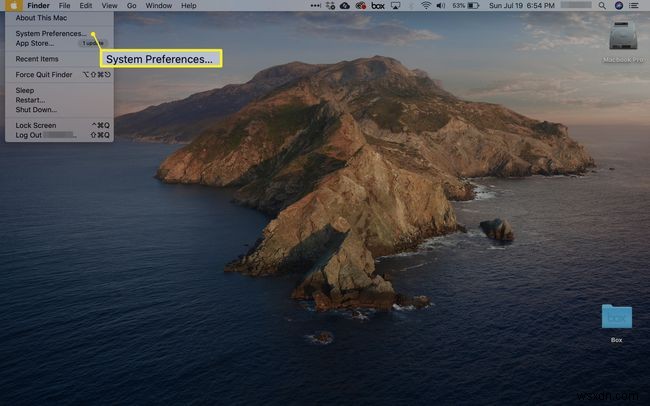Viewport: 650px width, 406px height.
Task: Open the Box folder on desktop
Action: tap(616, 318)
